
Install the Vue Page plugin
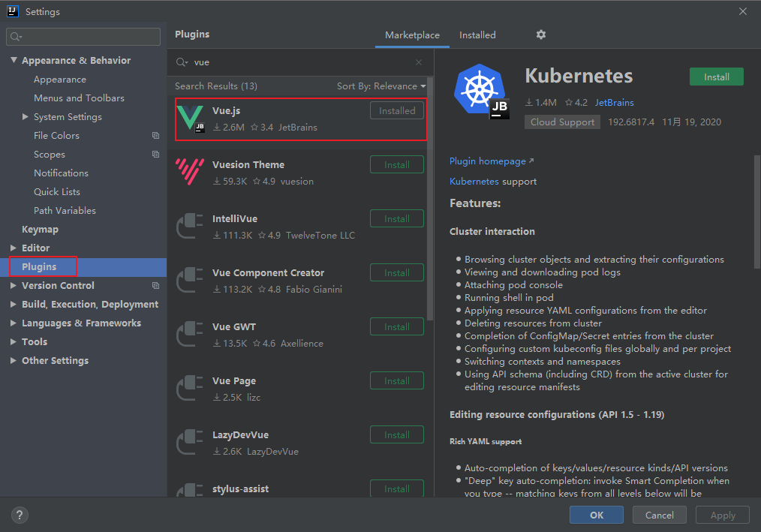click(397, 380)
